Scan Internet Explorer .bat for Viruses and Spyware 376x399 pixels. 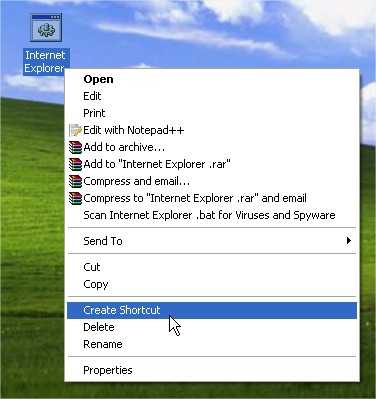click(x=212, y=215)
